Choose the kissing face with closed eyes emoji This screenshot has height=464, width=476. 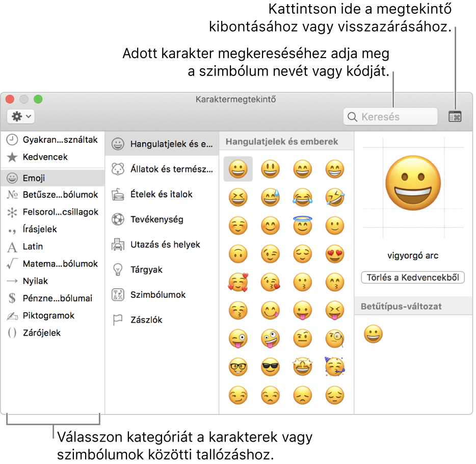(x=238, y=311)
